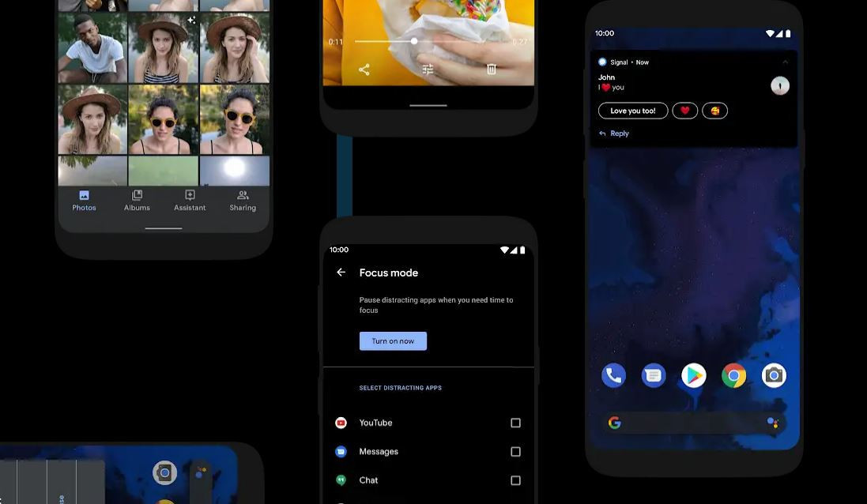The width and height of the screenshot is (867, 504).
Task: Click the video playback progress slider
Action: [414, 41]
